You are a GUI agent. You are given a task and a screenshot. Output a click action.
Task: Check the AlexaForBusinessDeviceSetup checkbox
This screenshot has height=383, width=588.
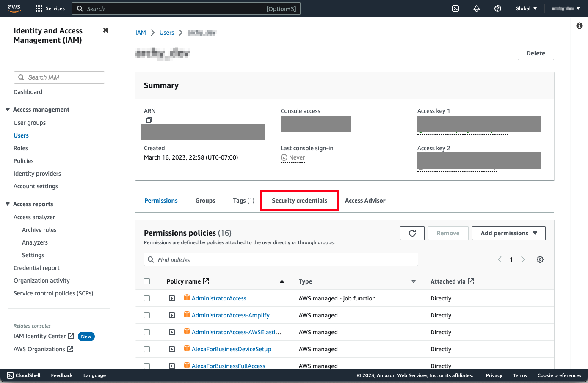tap(147, 349)
